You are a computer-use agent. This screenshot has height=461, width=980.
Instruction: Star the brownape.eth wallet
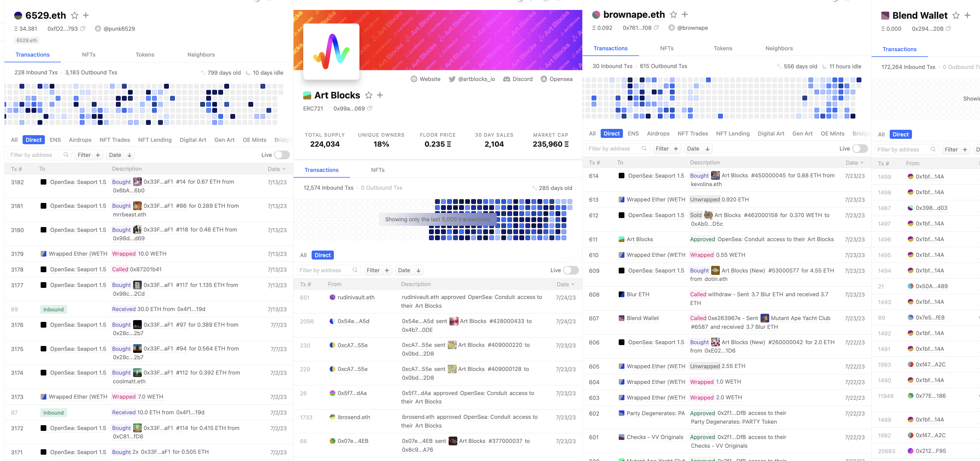(x=674, y=14)
